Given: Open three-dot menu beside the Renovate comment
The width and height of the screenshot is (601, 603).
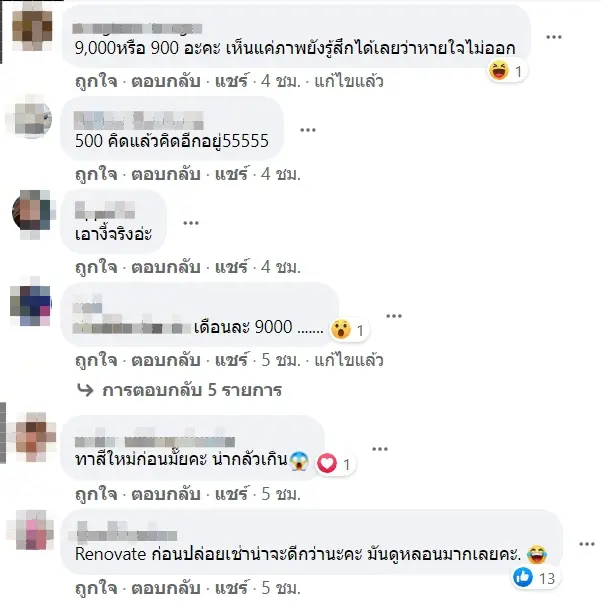Looking at the screenshot, I should pos(587,544).
